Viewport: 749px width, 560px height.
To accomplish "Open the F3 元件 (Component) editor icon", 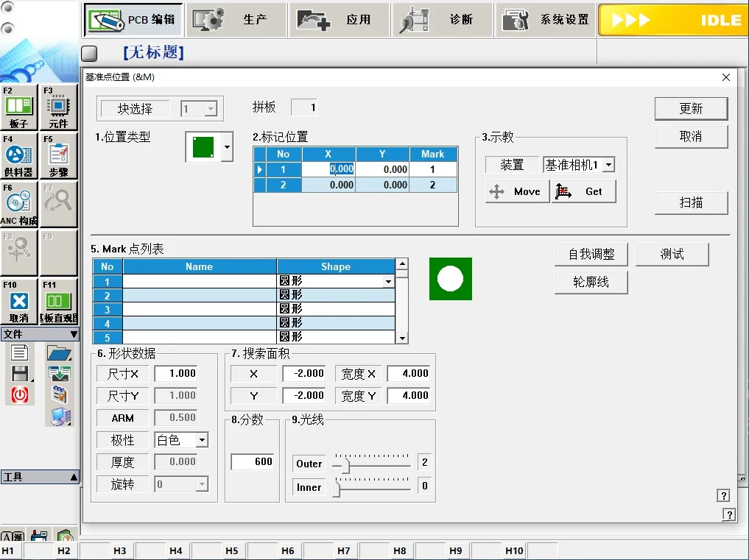I will pyautogui.click(x=58, y=107).
